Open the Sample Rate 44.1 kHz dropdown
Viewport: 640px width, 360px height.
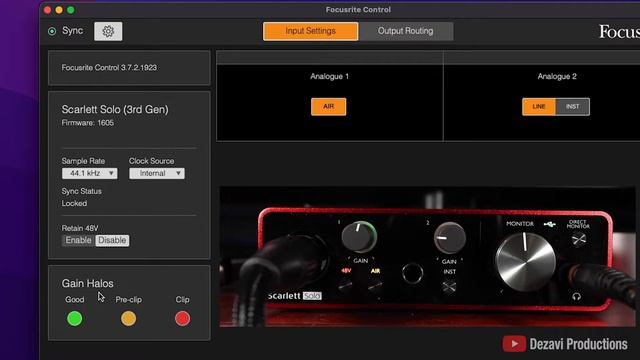point(89,173)
